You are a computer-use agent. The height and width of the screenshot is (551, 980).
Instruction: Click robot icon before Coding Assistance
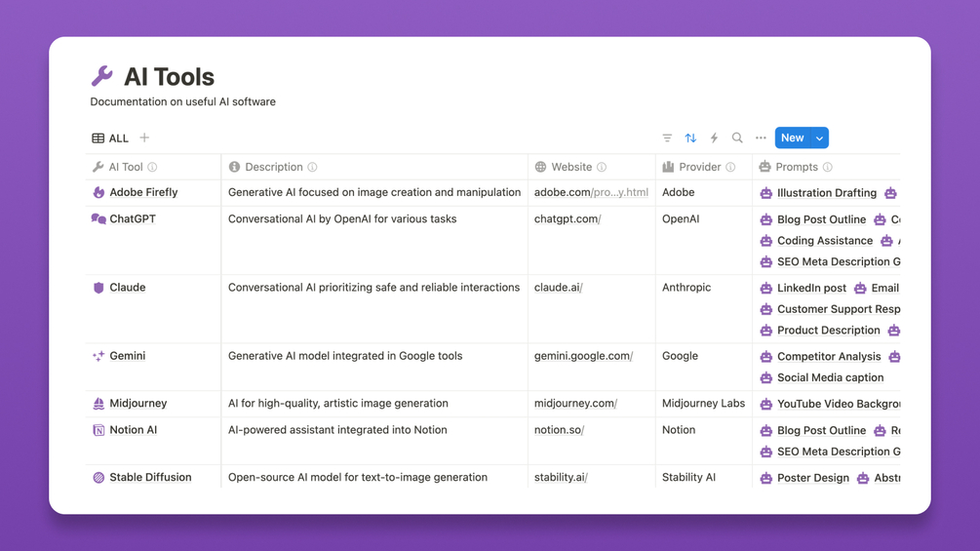(x=766, y=241)
